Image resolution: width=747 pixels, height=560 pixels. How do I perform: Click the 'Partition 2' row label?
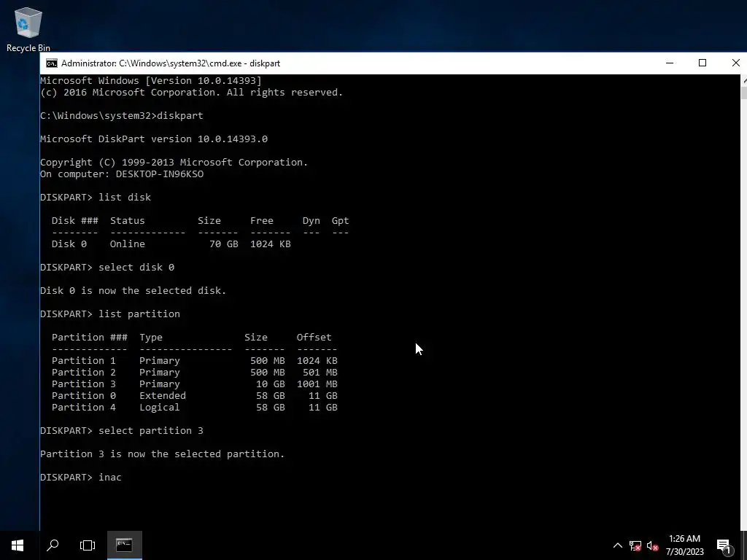coord(83,373)
